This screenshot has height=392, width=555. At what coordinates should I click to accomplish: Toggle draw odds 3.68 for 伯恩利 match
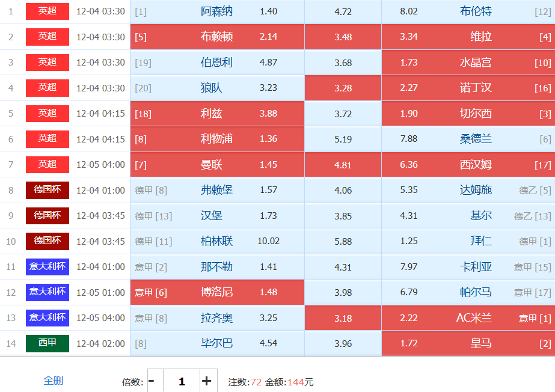343,63
